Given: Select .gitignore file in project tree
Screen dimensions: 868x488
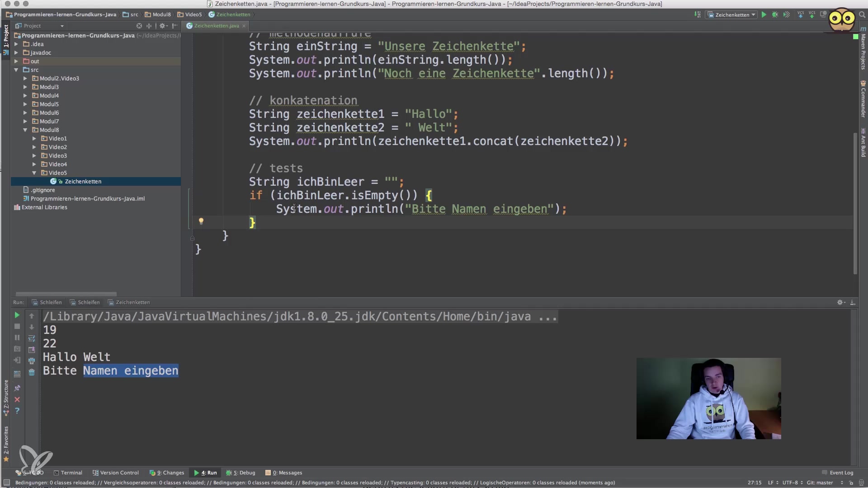Looking at the screenshot, I should click(x=42, y=190).
